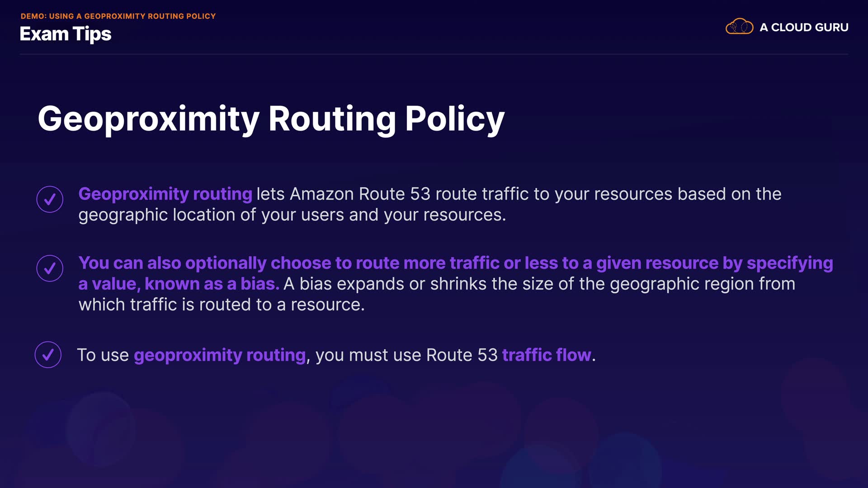Click the purple 'a value, known as a bias.' text
Viewport: 868px width, 488px height.
(179, 284)
